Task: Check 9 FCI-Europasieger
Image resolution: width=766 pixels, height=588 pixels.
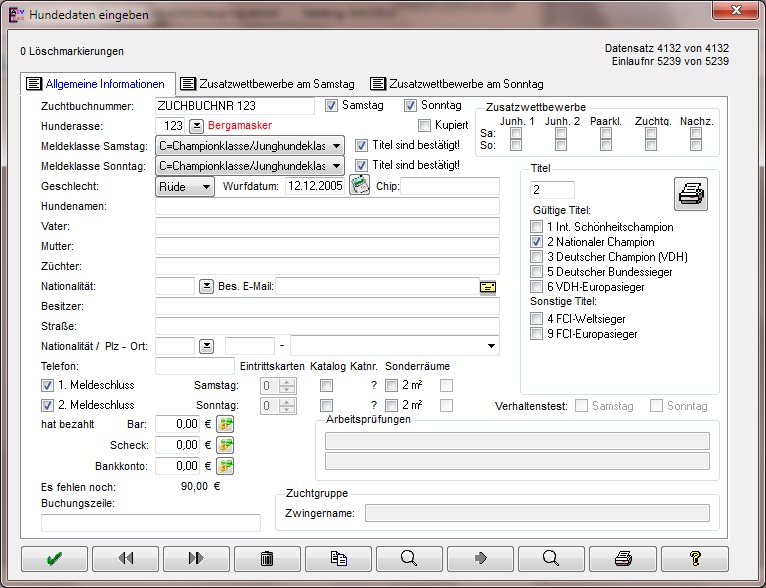Action: (536, 334)
